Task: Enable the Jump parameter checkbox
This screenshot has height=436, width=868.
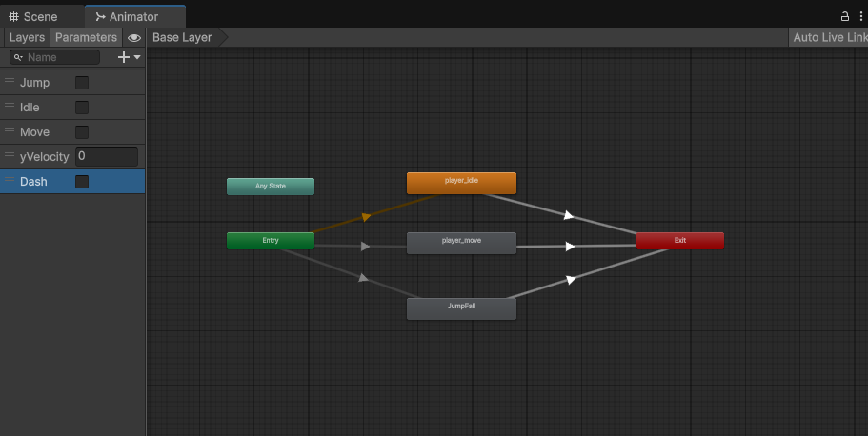Action: [82, 83]
